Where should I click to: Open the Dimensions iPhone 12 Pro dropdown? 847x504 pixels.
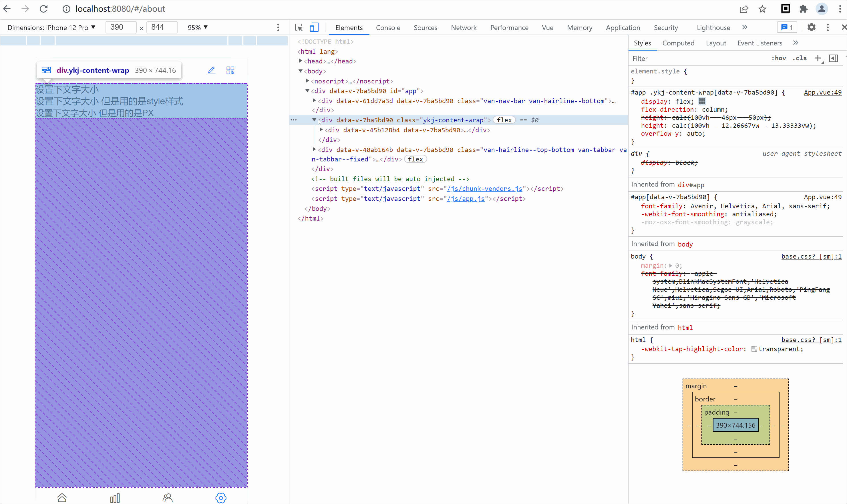click(x=51, y=27)
